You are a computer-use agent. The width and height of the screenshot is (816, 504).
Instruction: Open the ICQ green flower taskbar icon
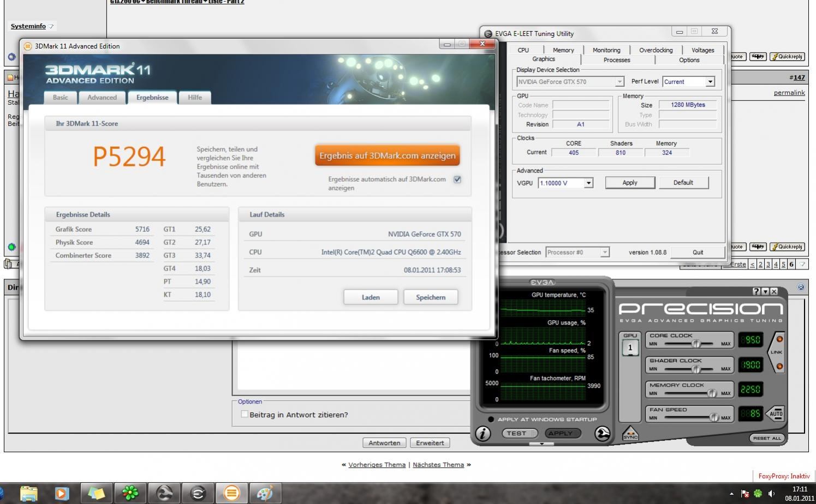130,493
